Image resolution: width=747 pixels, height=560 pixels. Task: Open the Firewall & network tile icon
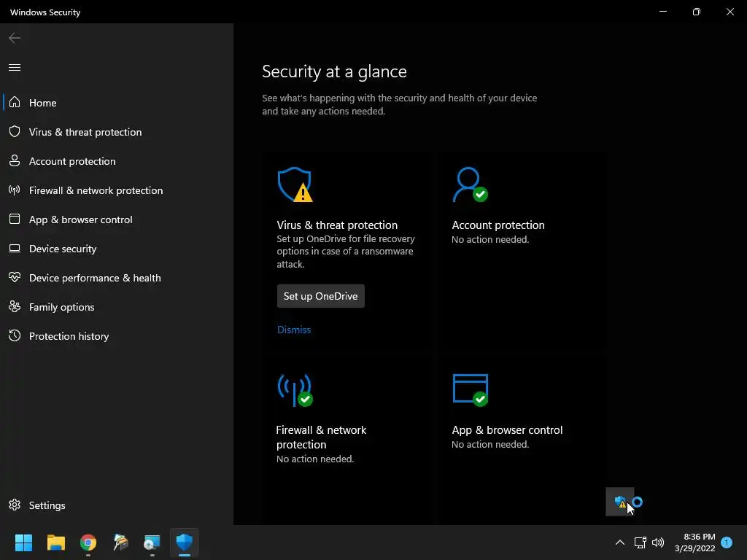coord(295,390)
